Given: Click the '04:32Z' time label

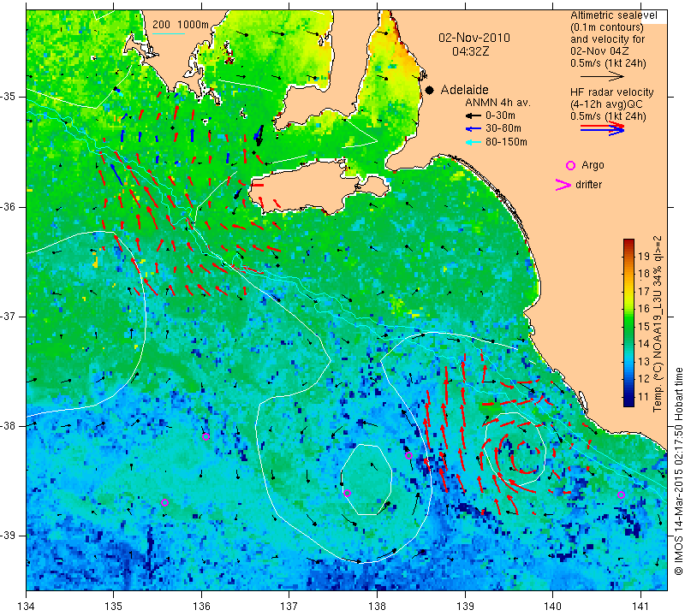Looking at the screenshot, I should click(x=470, y=51).
